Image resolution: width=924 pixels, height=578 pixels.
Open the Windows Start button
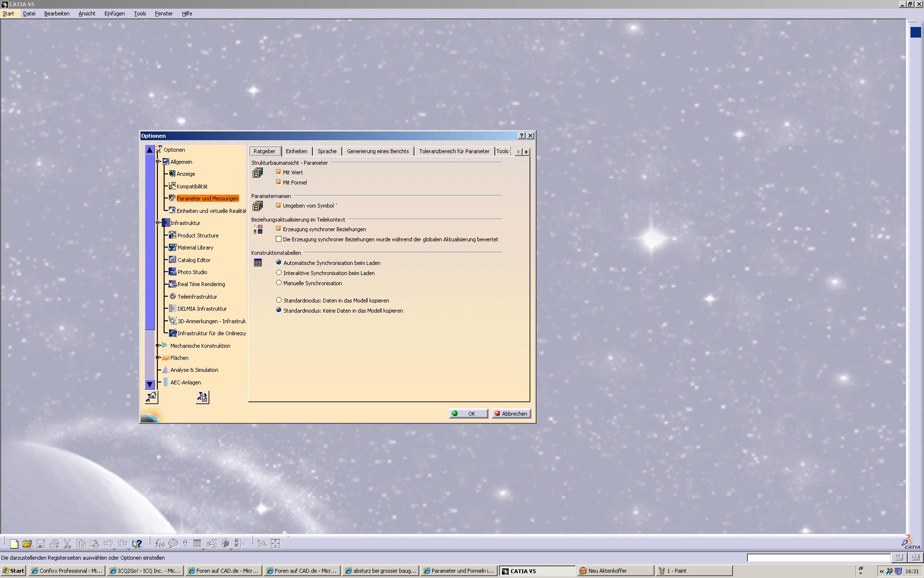click(13, 571)
